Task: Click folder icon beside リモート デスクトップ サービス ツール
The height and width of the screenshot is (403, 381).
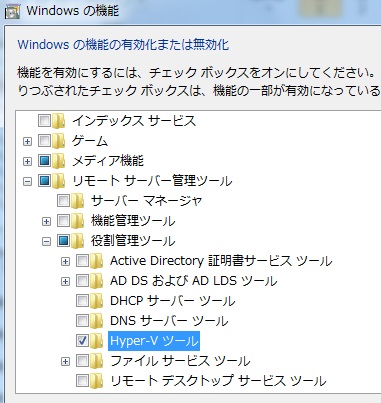Action: point(97,381)
